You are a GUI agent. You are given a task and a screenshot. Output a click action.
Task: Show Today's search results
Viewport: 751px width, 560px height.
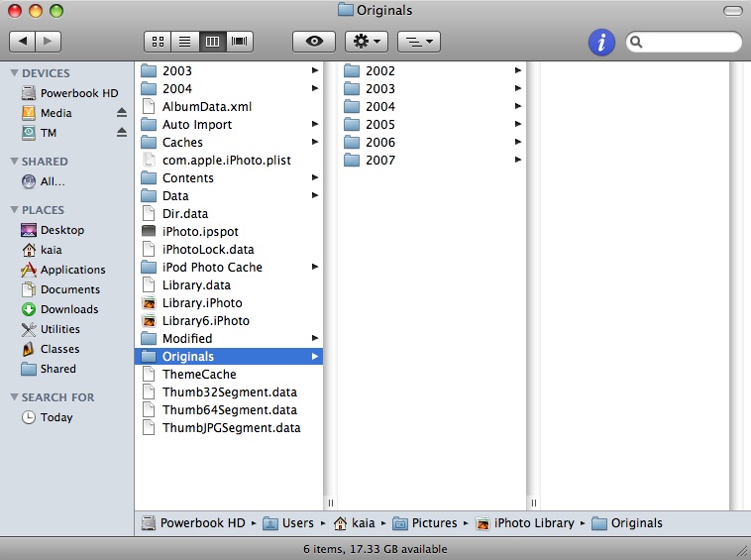(x=47, y=417)
